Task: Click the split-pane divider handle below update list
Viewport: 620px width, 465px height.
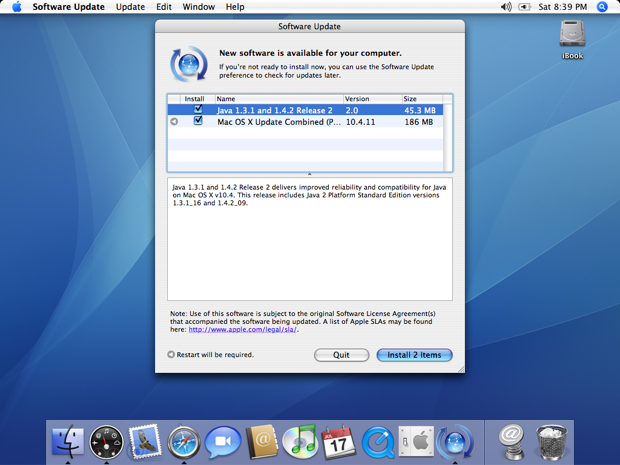Action: click(310, 174)
